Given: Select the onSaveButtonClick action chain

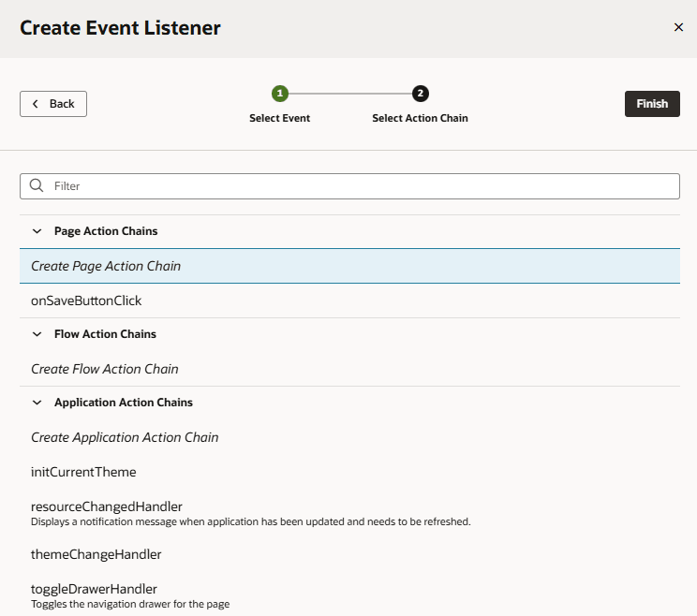Looking at the screenshot, I should coord(349,301).
